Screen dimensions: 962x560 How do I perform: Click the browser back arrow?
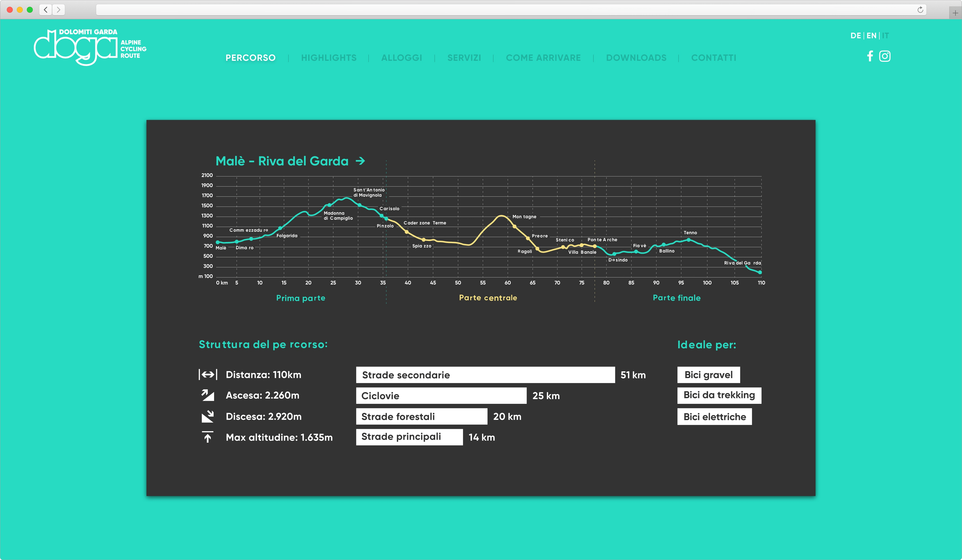click(x=46, y=10)
